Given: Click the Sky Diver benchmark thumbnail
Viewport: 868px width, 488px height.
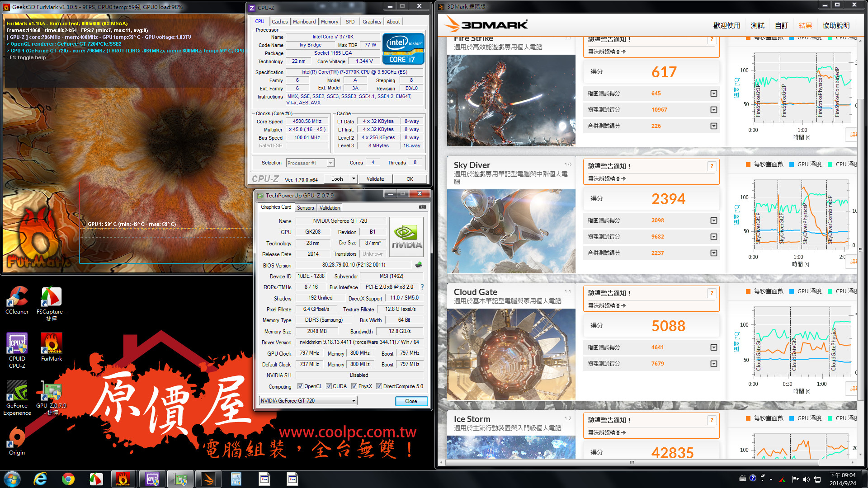Looking at the screenshot, I should pyautogui.click(x=511, y=231).
